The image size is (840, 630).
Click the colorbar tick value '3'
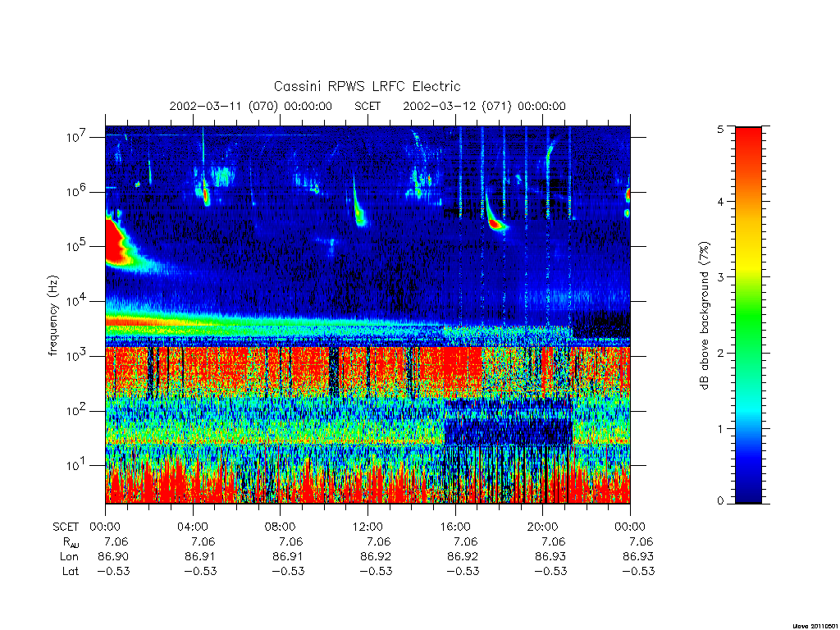point(720,277)
